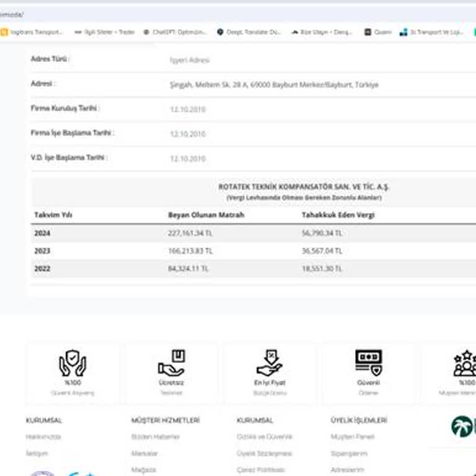Open Gizlilik ve Güvenlik policy link
Viewport: 476px width, 476px height.
tap(264, 437)
